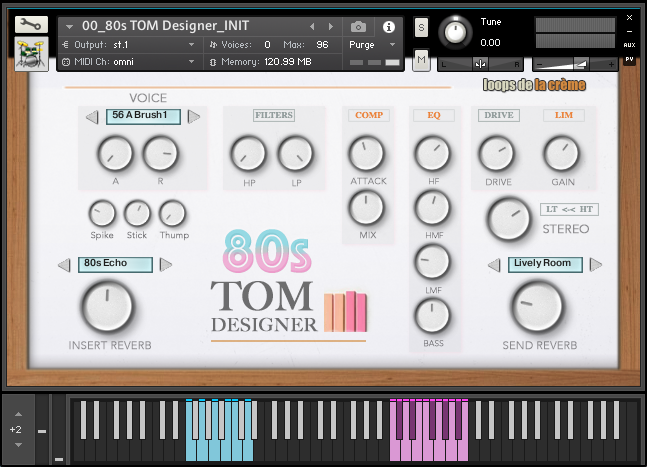Select previous send reverb before Lively Room
Screen dimensions: 647x467
click(x=494, y=265)
